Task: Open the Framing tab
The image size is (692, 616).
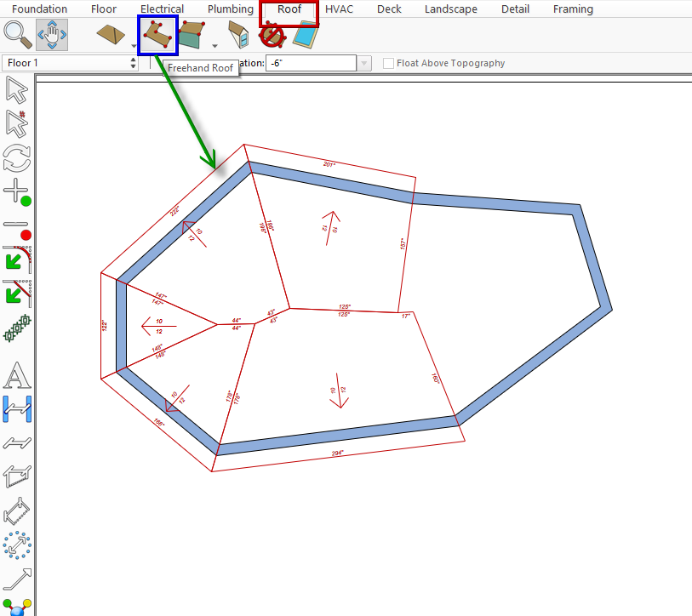Action: tap(573, 9)
